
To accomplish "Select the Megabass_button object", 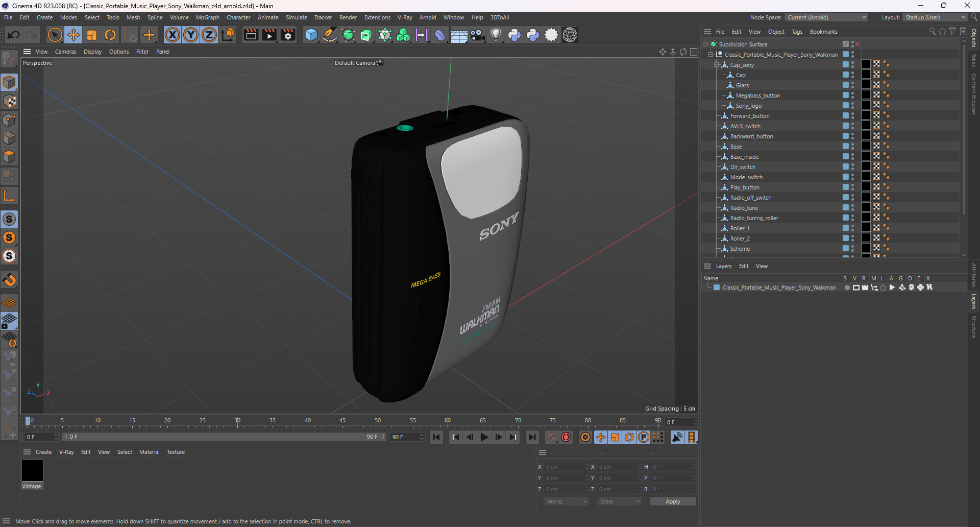I will click(x=758, y=95).
